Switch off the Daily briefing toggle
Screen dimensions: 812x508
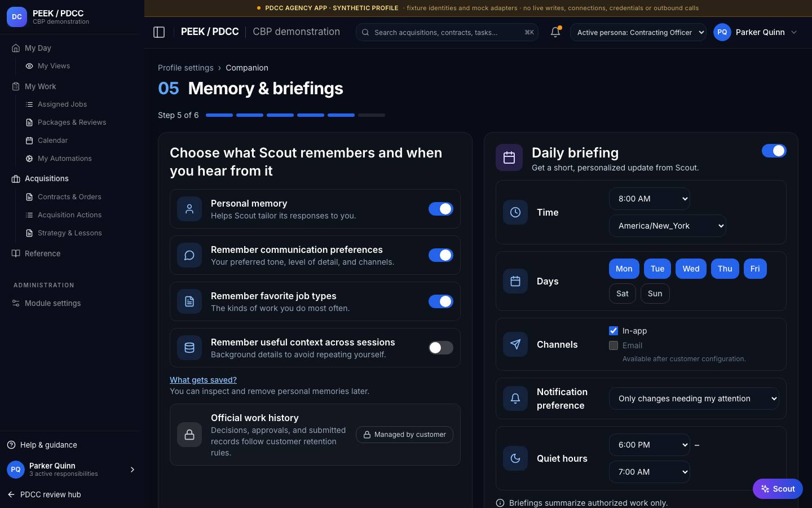tap(774, 151)
